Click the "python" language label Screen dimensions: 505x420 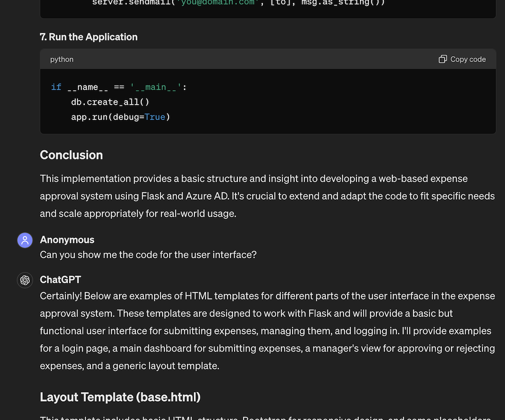click(x=61, y=59)
